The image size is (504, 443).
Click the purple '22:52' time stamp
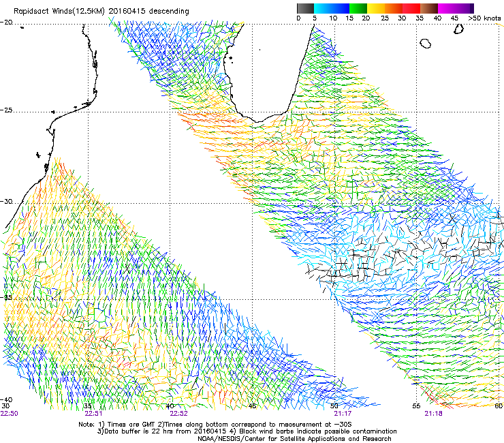tap(178, 414)
